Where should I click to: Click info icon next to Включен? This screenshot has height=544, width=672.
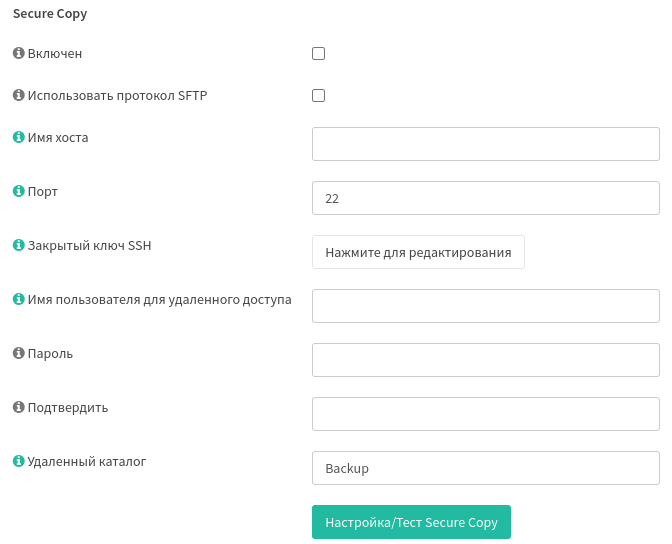[18, 53]
